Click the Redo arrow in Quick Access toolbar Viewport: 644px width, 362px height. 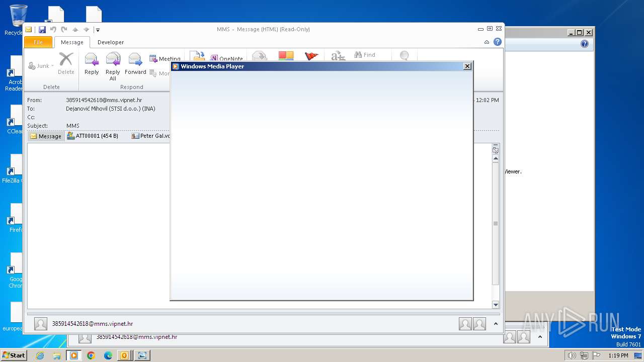pyautogui.click(x=64, y=30)
